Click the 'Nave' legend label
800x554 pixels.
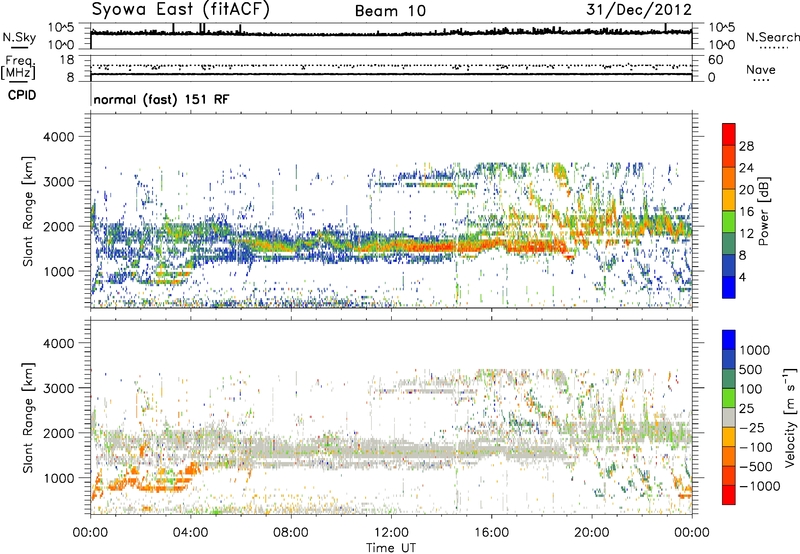tap(761, 69)
